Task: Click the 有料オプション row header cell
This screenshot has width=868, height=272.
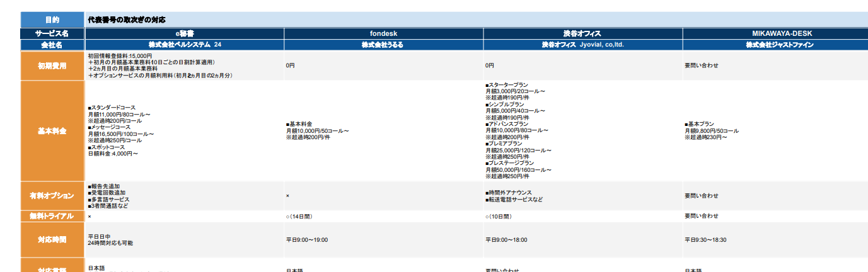Action: [x=52, y=196]
